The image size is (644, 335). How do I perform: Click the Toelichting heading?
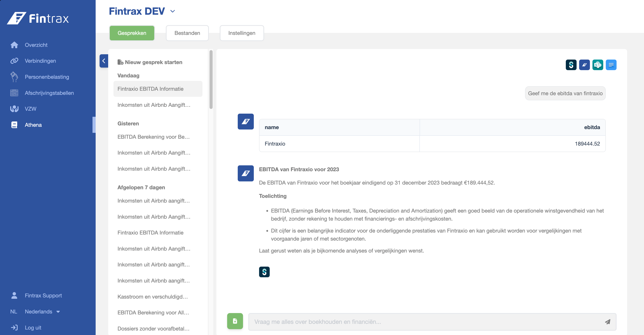click(x=272, y=196)
